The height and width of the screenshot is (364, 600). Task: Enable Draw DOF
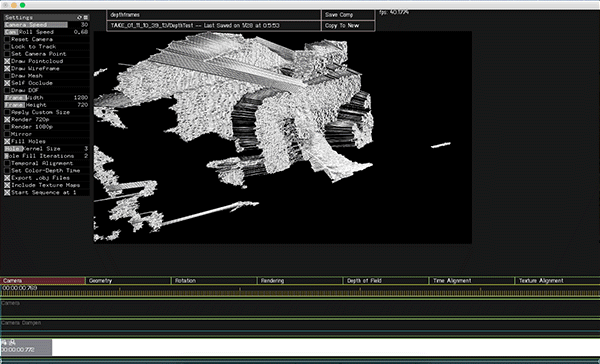pyautogui.click(x=7, y=90)
